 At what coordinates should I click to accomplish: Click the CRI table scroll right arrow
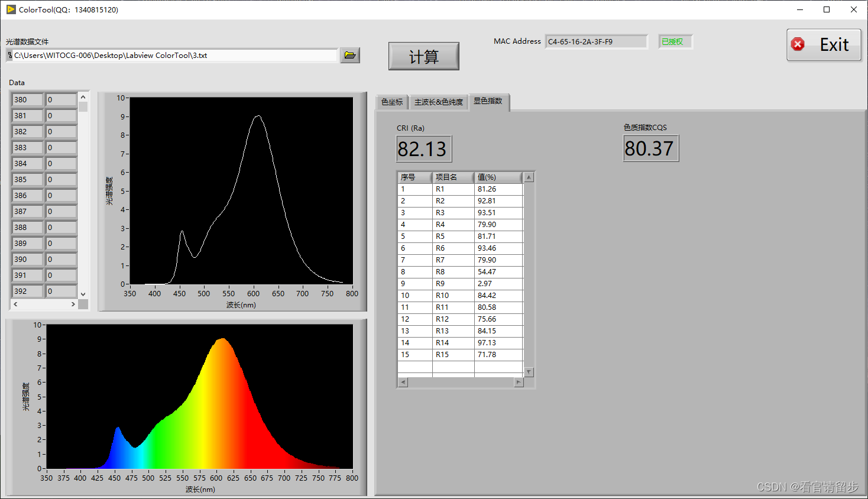tap(519, 383)
